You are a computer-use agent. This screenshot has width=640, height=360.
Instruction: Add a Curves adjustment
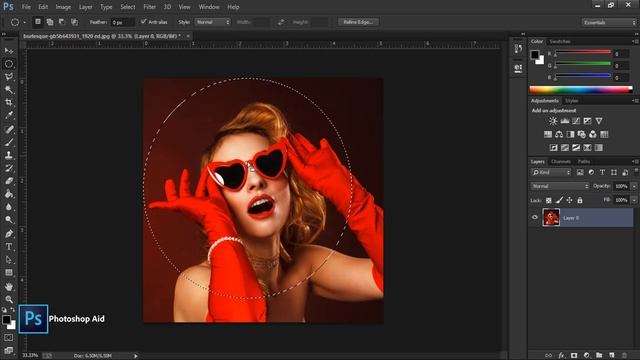(576, 121)
